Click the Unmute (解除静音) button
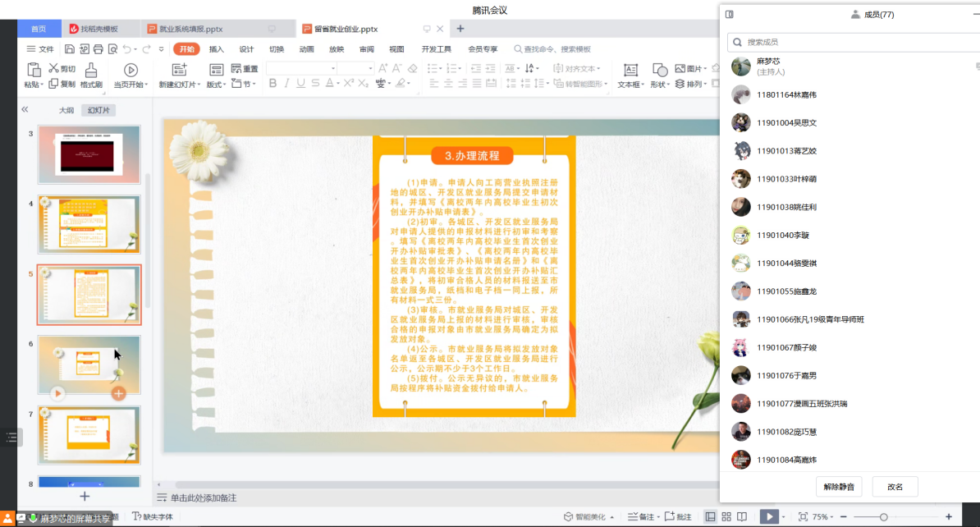This screenshot has width=980, height=527. [839, 487]
